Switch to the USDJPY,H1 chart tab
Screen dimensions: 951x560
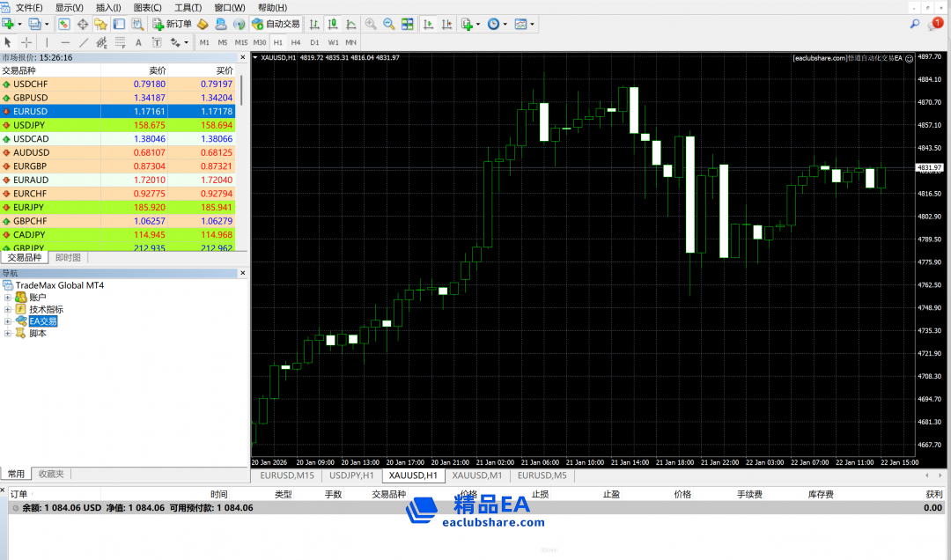click(x=351, y=475)
